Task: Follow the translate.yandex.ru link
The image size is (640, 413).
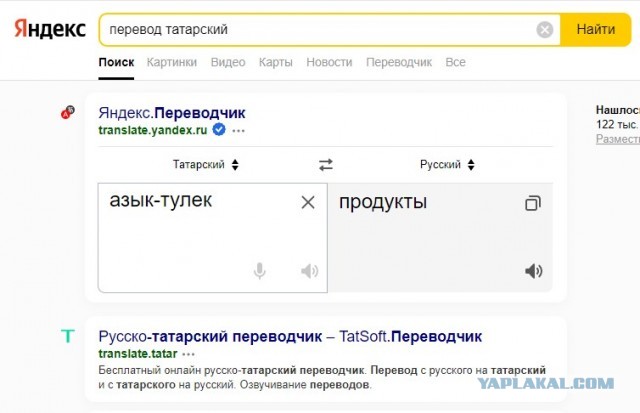Action: coord(153,130)
